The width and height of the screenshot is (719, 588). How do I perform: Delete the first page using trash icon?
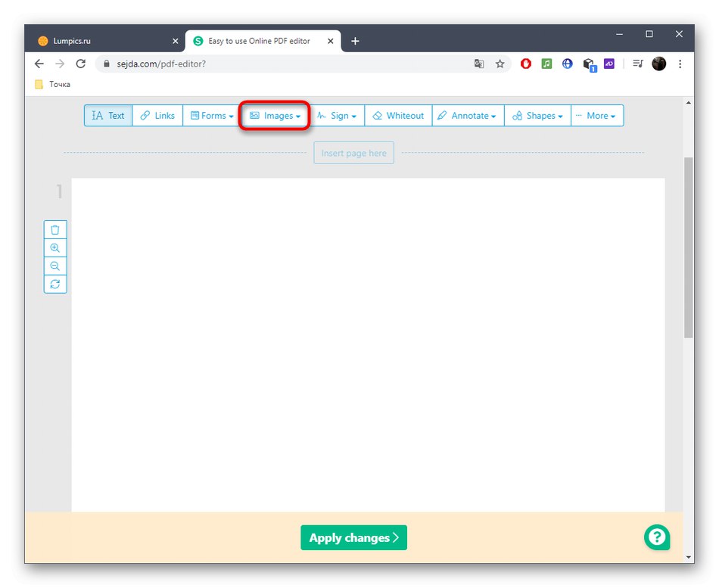point(54,229)
